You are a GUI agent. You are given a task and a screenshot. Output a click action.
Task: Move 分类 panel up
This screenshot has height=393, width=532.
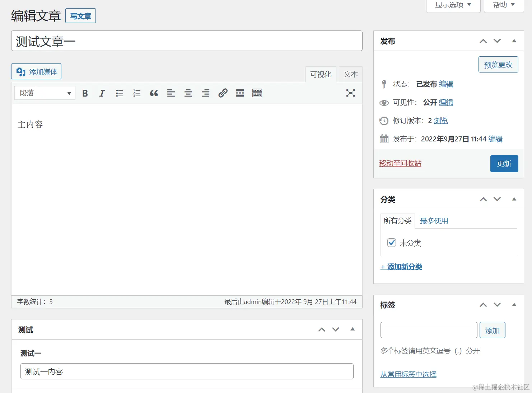coord(484,200)
